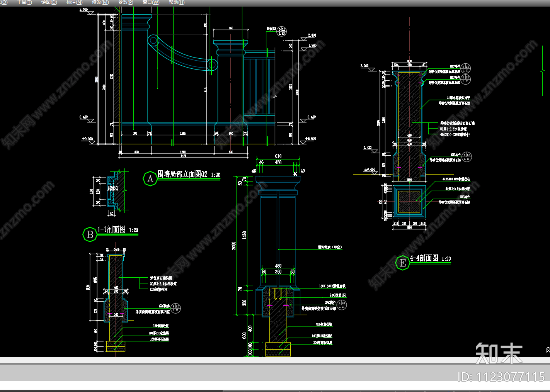
Task: Open the 窗口(W) menu
Action: click(x=151, y=2)
